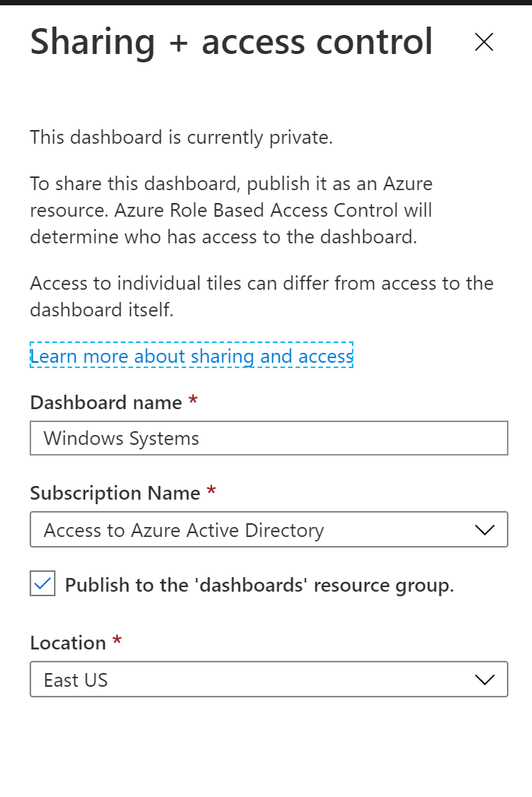532x797 pixels.
Task: Disable publishing to the dashboards resource group
Action: point(43,584)
